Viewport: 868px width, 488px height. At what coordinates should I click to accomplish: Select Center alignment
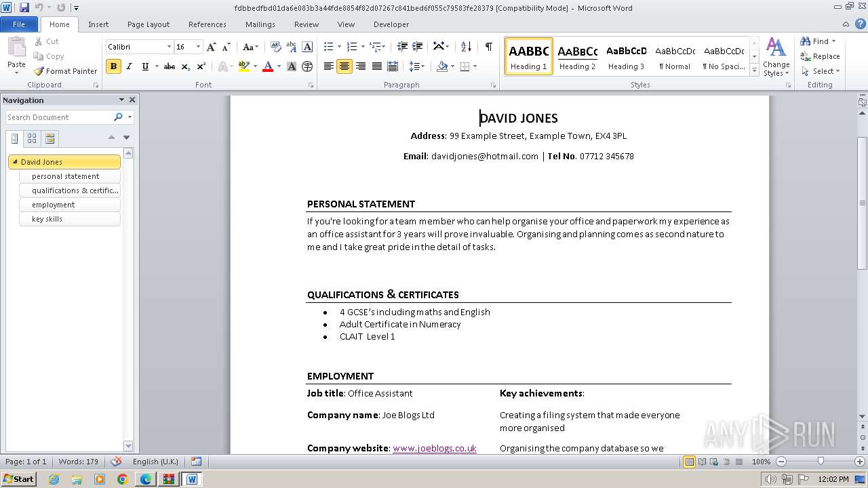(x=344, y=66)
